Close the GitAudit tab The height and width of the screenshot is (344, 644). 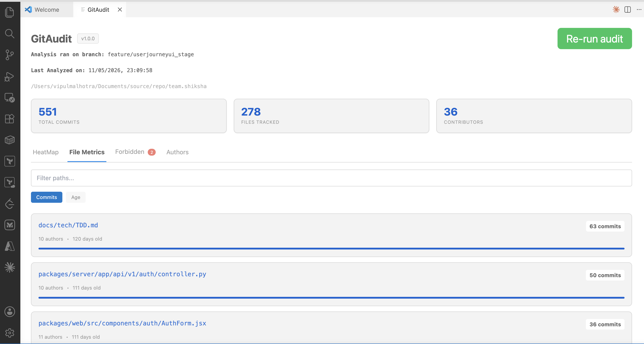point(120,10)
